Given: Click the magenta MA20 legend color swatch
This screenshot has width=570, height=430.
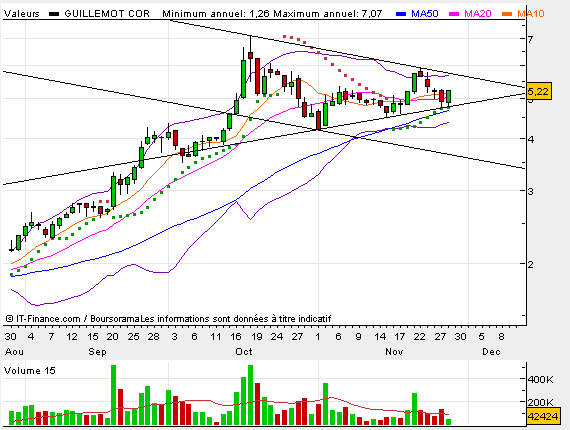Looking at the screenshot, I should (x=454, y=14).
